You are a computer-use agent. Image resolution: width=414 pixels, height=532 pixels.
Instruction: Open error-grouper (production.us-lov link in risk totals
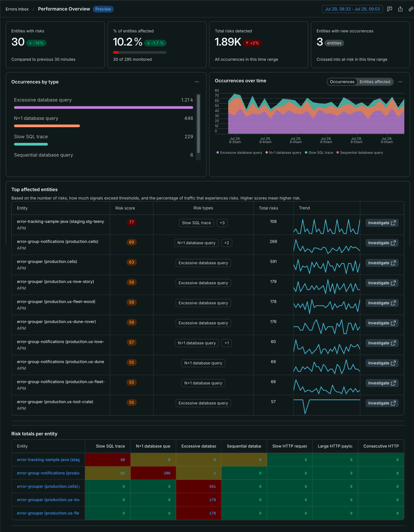pyautogui.click(x=48, y=500)
